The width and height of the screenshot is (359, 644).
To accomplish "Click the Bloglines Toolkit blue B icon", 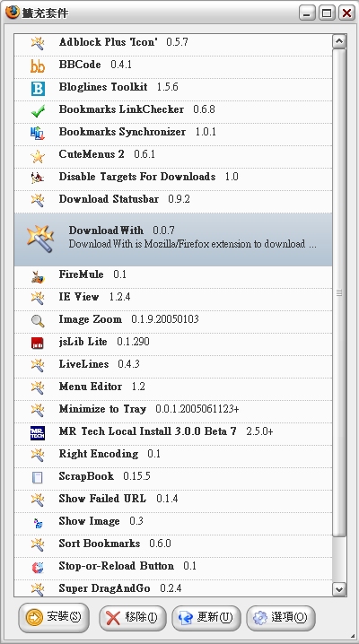I will point(38,88).
